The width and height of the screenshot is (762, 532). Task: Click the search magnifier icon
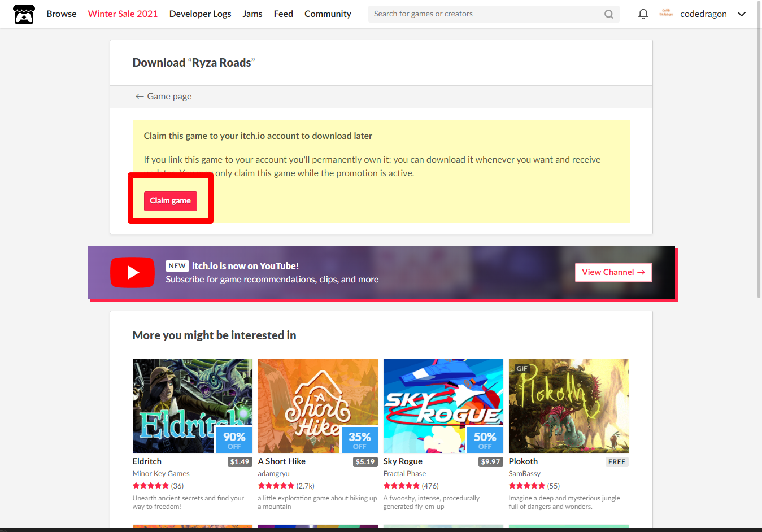point(608,14)
